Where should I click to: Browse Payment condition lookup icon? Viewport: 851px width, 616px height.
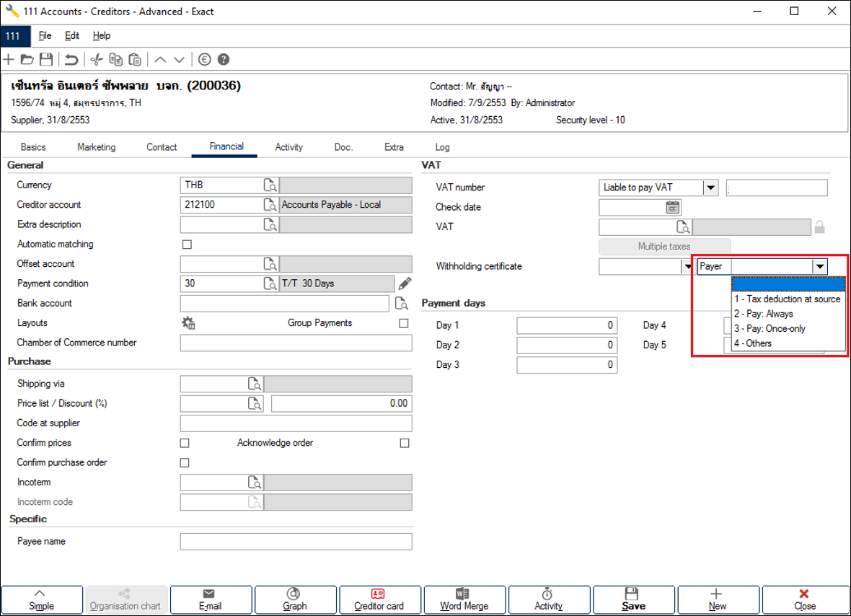pyautogui.click(x=270, y=283)
